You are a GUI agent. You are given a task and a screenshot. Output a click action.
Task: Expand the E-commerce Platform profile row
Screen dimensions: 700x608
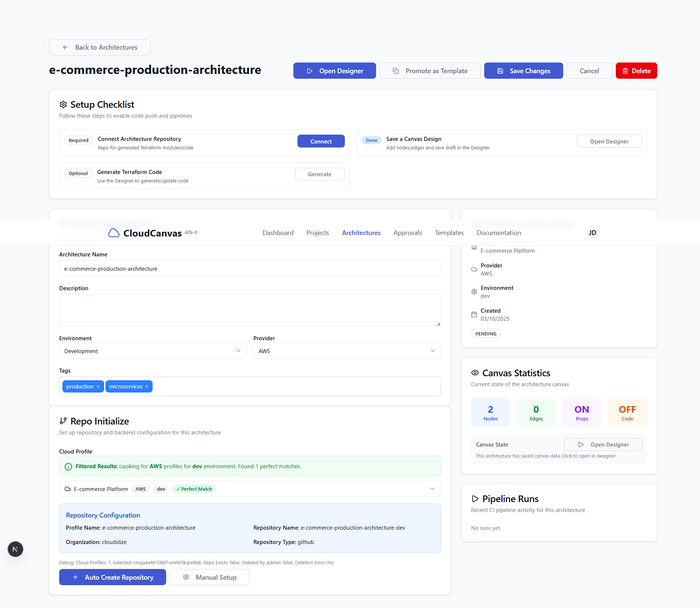click(x=432, y=489)
